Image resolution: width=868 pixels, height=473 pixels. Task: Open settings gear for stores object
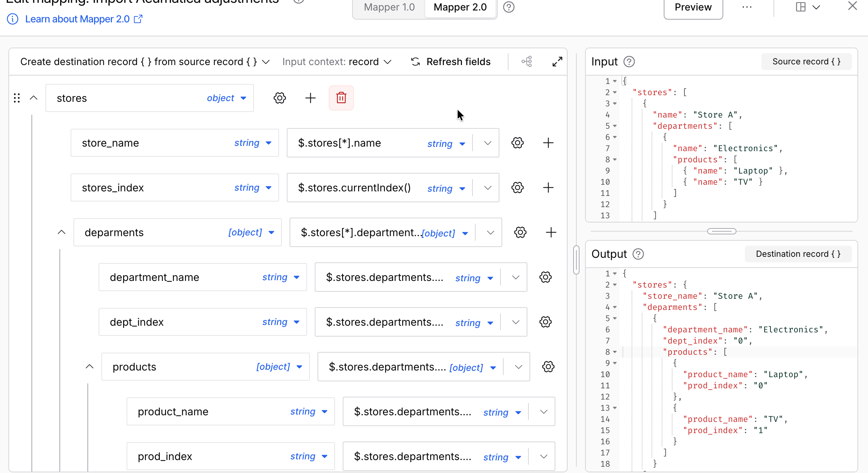(279, 98)
